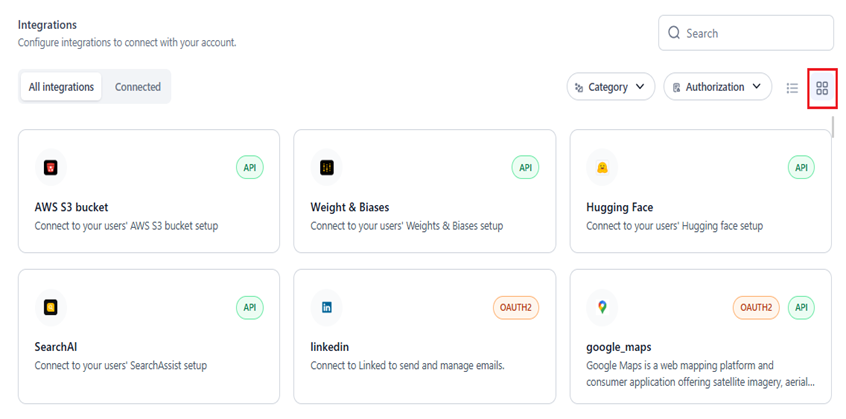Open the Hugging Face integration title

pos(619,208)
